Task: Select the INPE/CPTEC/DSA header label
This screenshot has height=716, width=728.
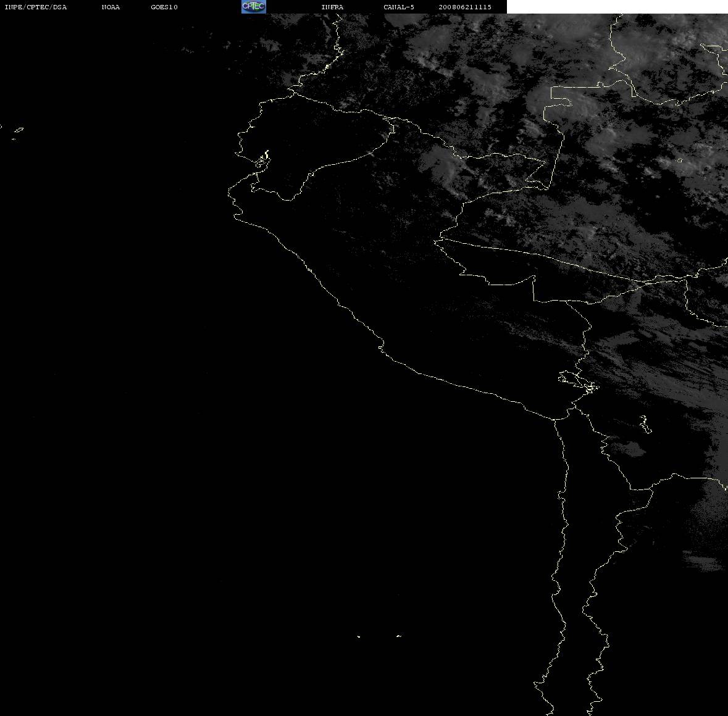Action: click(35, 7)
